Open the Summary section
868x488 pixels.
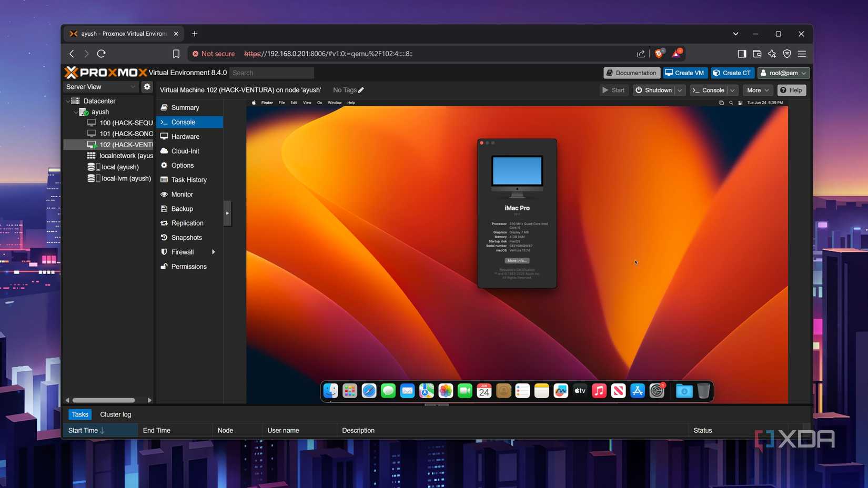click(x=189, y=107)
